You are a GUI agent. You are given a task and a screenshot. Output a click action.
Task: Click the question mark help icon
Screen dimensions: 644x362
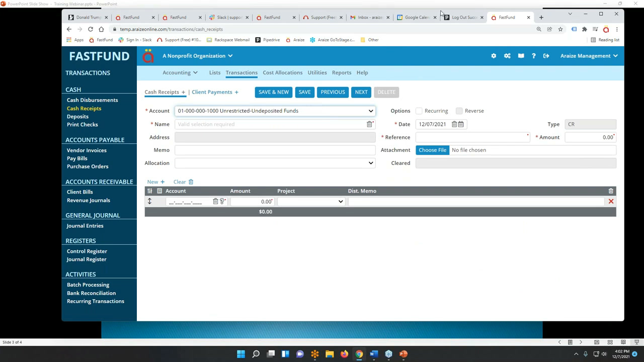(533, 56)
